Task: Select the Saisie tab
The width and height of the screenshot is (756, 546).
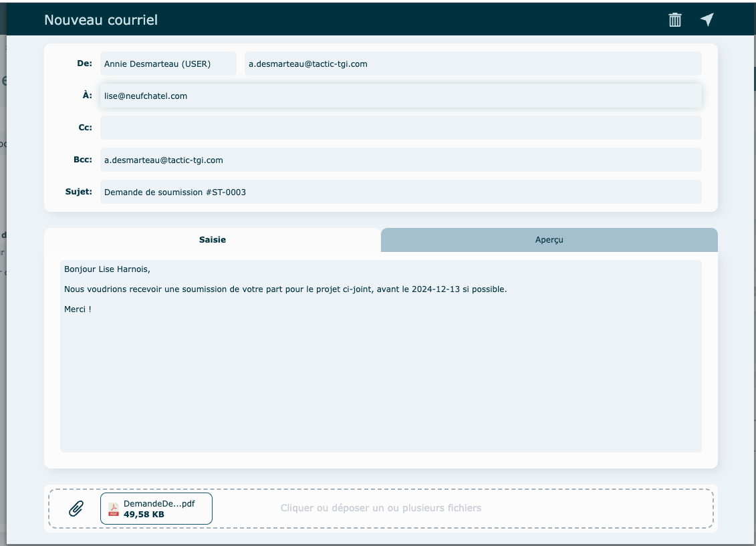Action: coord(213,240)
